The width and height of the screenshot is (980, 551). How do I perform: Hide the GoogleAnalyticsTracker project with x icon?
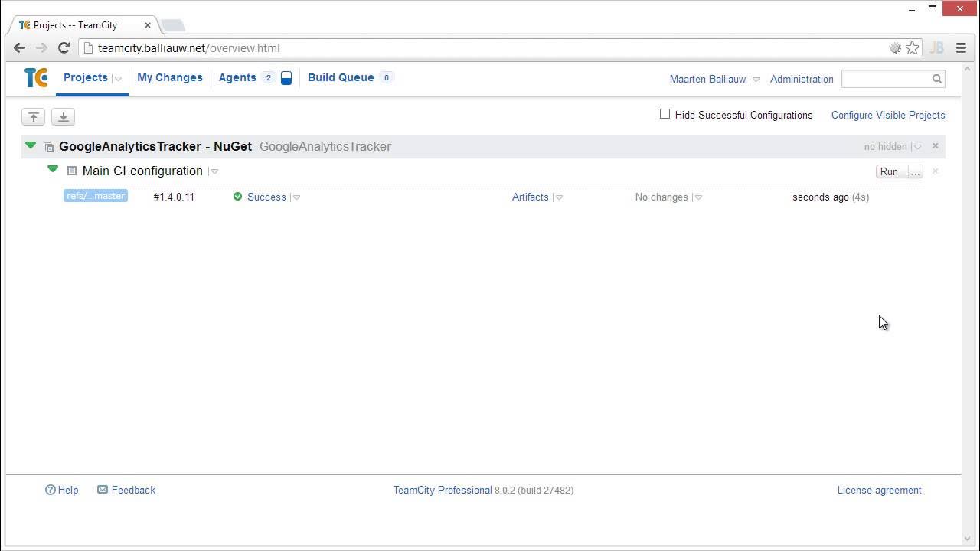pyautogui.click(x=935, y=146)
